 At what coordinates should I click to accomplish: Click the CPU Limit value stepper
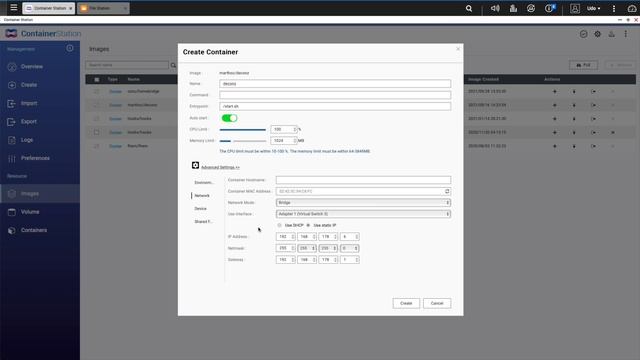(x=295, y=129)
